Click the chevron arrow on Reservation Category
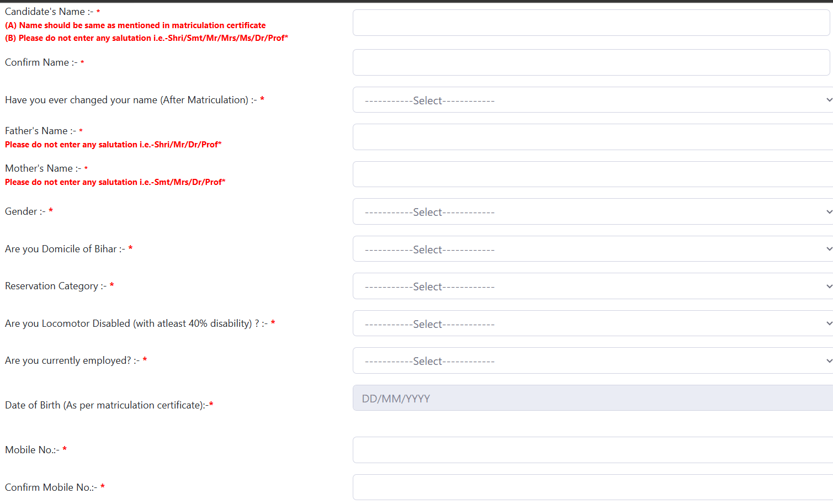Image resolution: width=833 pixels, height=504 pixels. pos(829,287)
